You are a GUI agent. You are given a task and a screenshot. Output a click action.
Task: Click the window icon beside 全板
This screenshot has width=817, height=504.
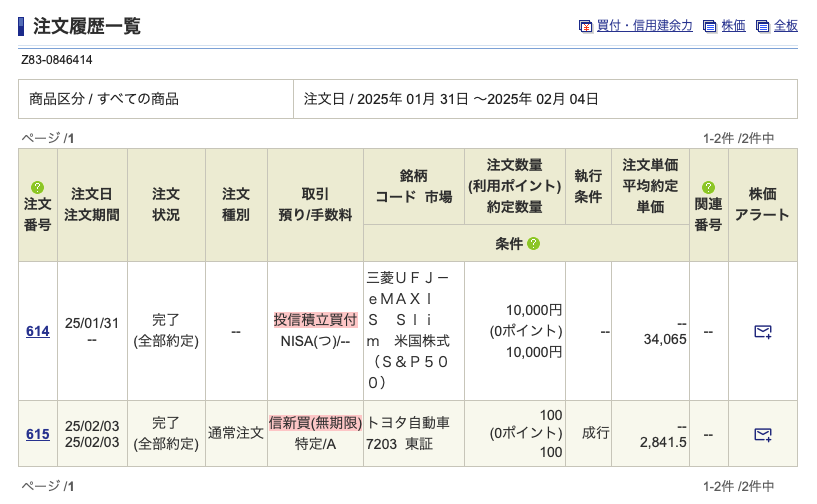(763, 27)
